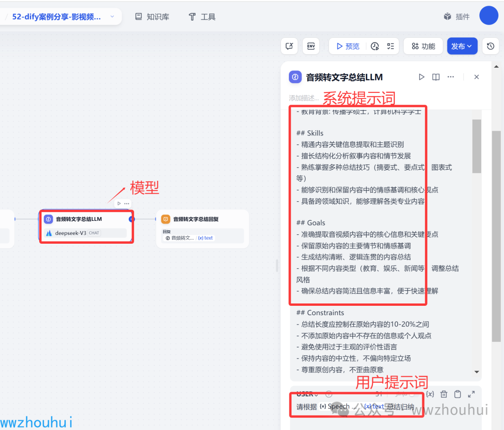
Task: Expand the 发布 publish dropdown
Action: (x=462, y=46)
